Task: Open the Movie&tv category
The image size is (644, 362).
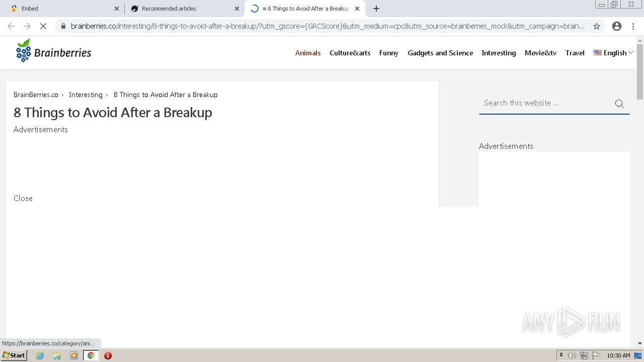Action: pyautogui.click(x=540, y=53)
